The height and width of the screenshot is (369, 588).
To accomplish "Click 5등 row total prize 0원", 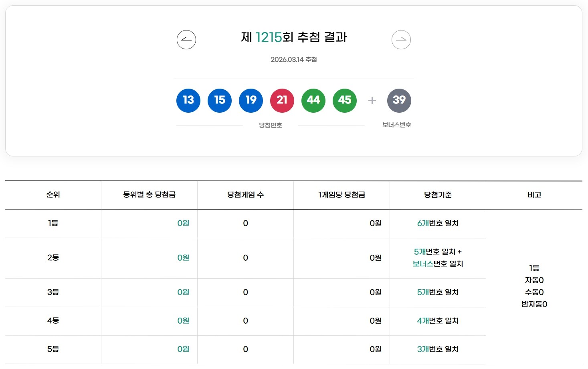I will pyautogui.click(x=183, y=349).
